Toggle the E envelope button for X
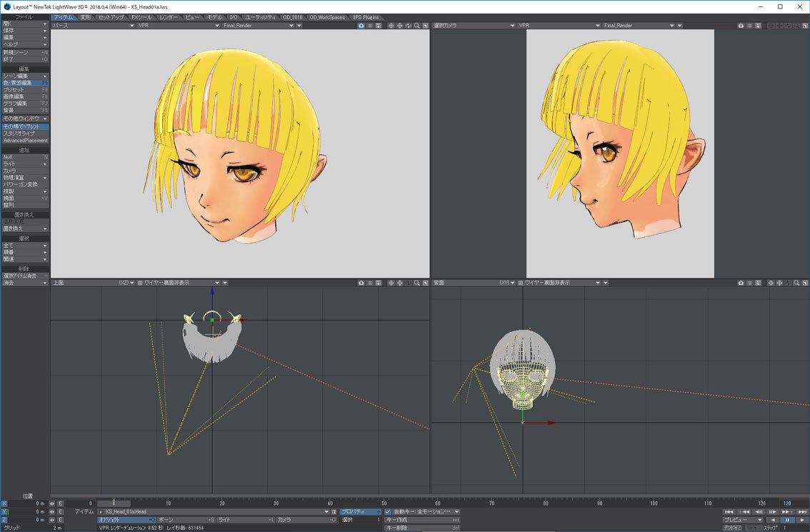The image size is (810, 532). coord(60,503)
